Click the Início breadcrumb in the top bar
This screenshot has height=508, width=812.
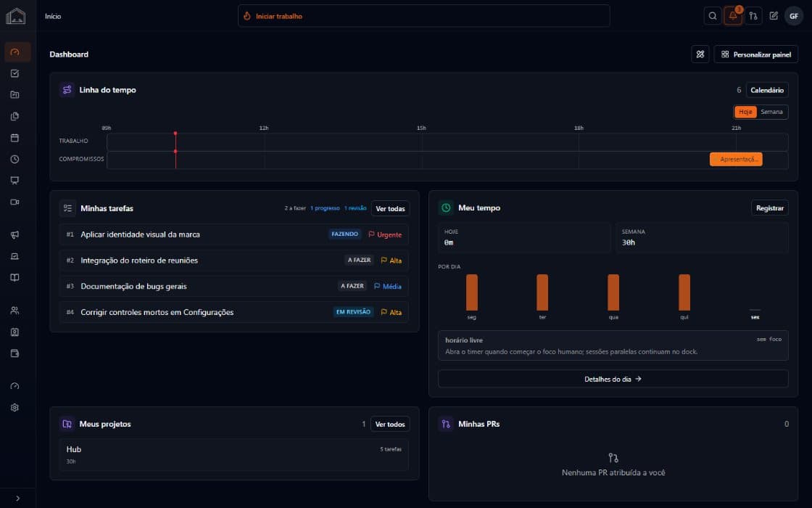[x=53, y=17]
